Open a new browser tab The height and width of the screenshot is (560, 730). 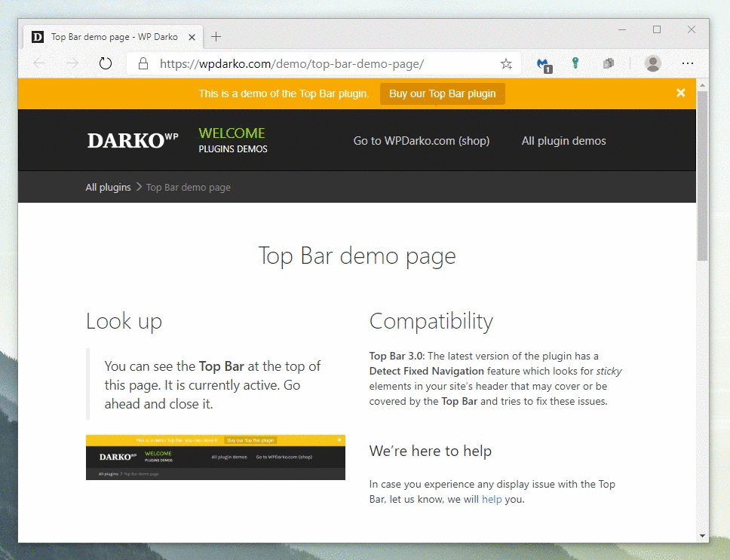pyautogui.click(x=216, y=37)
